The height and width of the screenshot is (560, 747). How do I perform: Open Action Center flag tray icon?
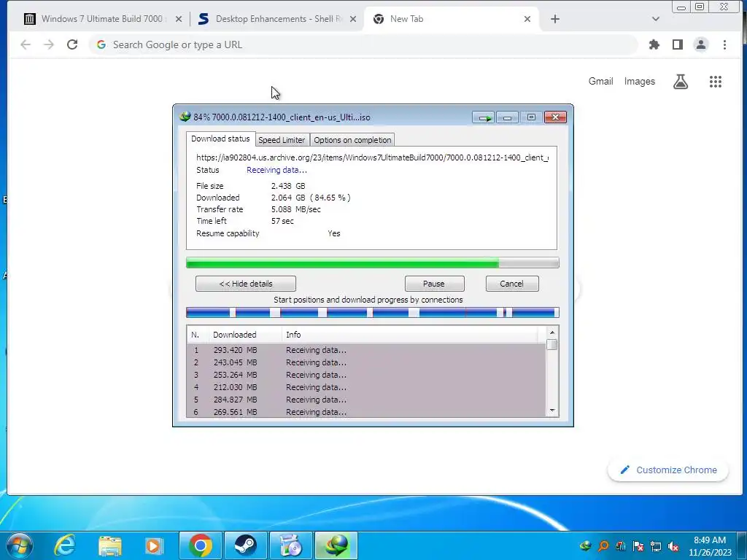(638, 545)
